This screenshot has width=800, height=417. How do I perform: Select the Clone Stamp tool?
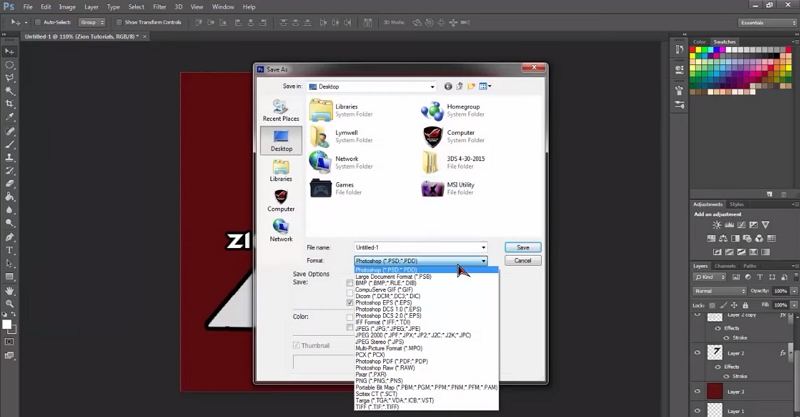coord(9,158)
